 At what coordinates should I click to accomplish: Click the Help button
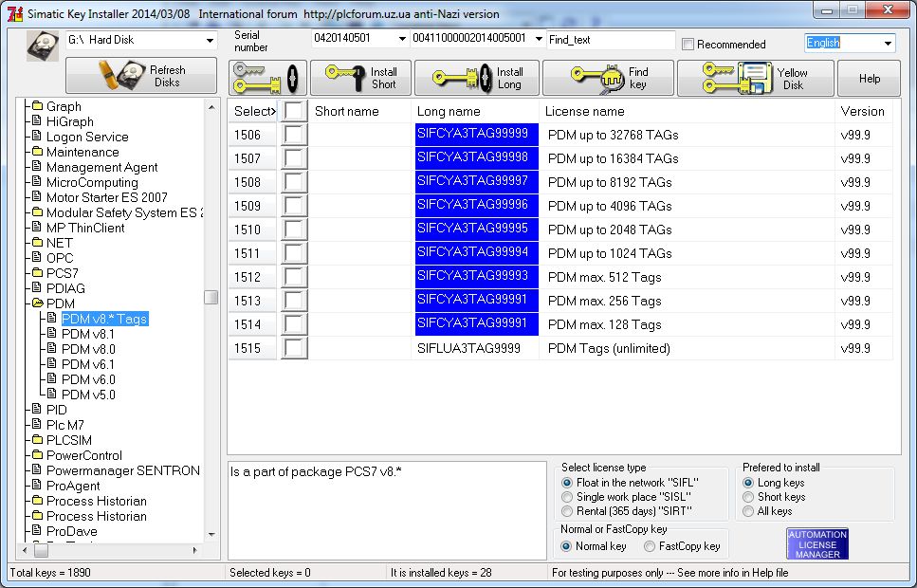pos(869,79)
